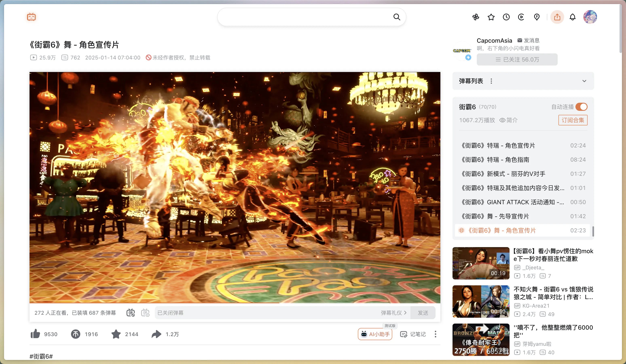Open thumbnail of mokе reaction video 00:19
This screenshot has height=364, width=626.
pyautogui.click(x=481, y=263)
